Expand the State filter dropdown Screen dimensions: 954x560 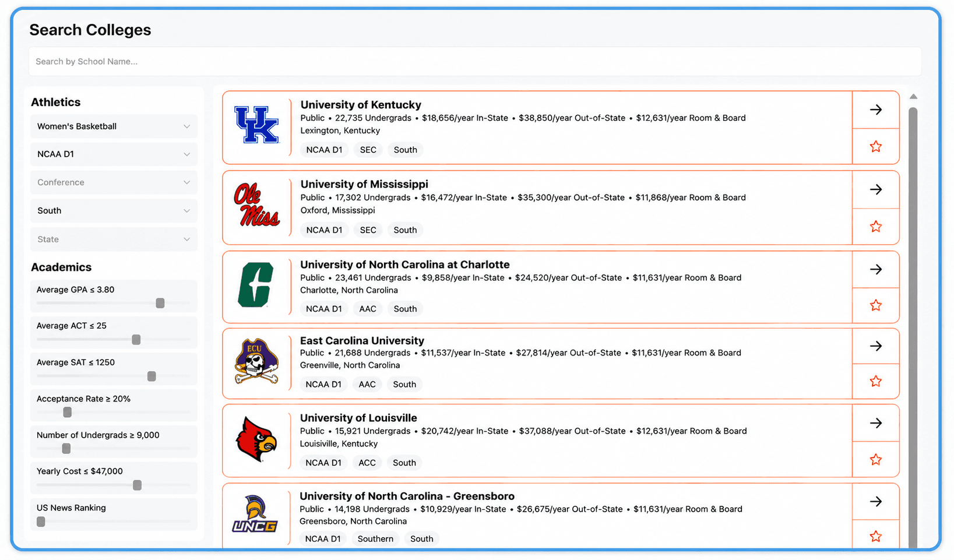click(x=114, y=240)
